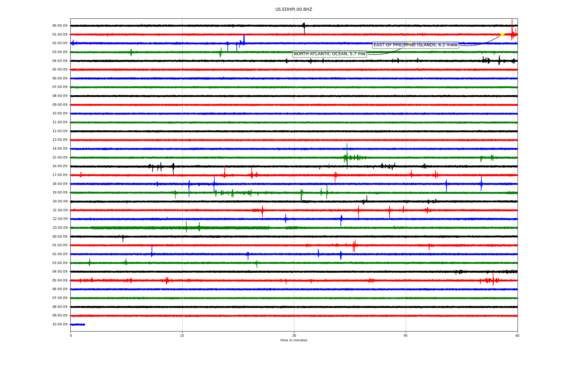The height and width of the screenshot is (368, 588).
Task: Click the plot title US.EDHPI.00.BHZ
Action: 294,10
